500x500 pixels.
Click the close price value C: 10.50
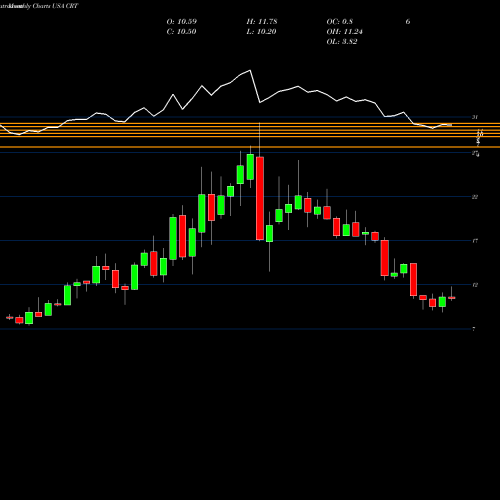(181, 32)
